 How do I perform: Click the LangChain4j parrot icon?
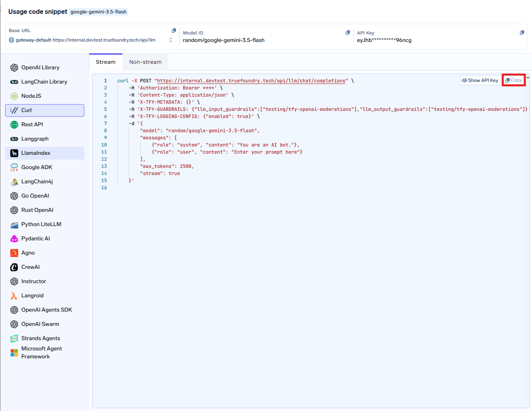14,182
